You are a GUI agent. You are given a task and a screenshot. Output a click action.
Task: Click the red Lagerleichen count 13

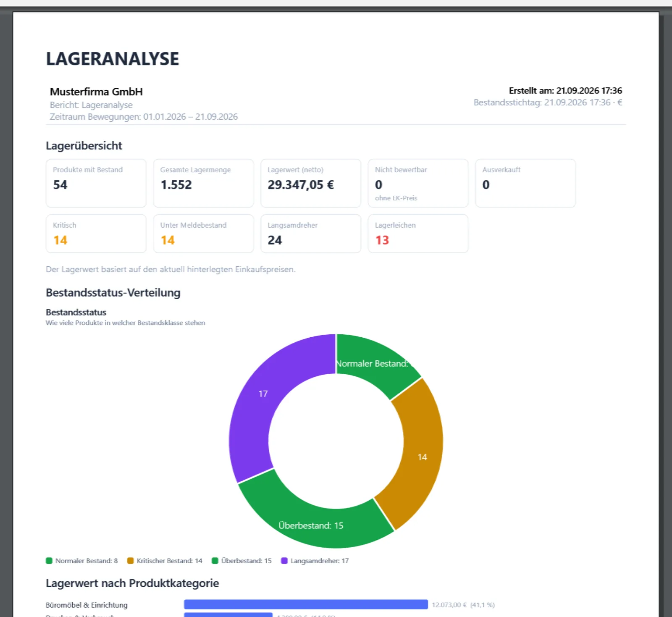382,240
